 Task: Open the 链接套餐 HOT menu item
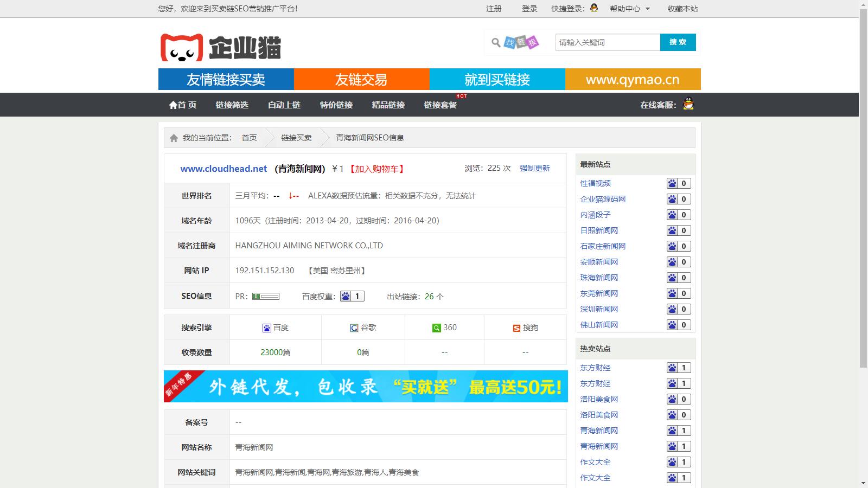440,105
